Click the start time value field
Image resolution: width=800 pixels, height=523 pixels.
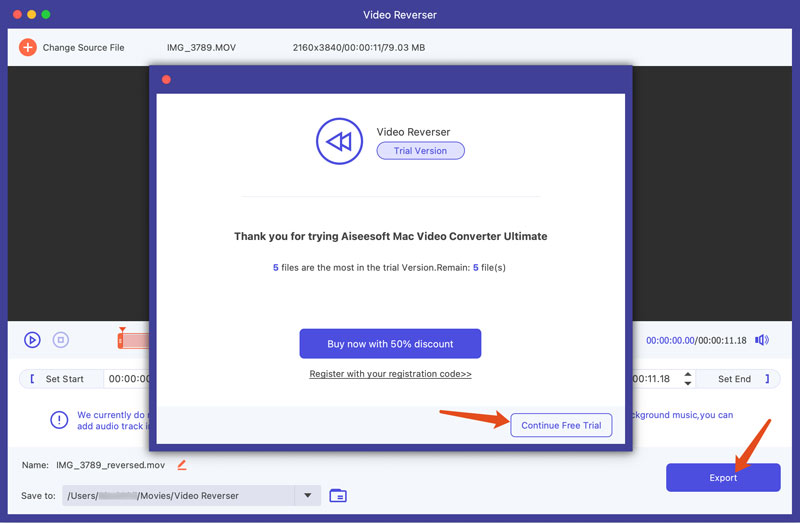(128, 379)
